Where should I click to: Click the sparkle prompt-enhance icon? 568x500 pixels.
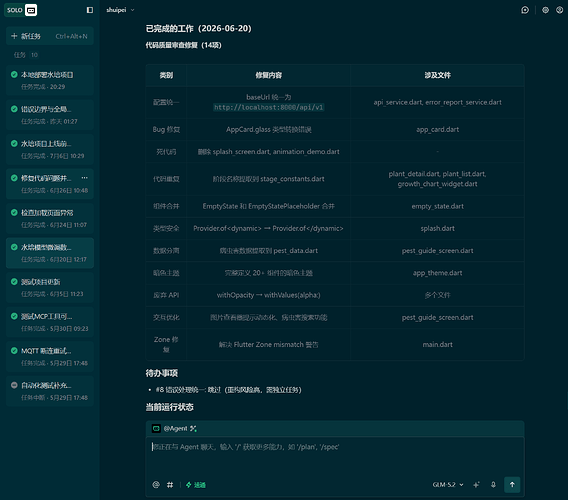pyautogui.click(x=476, y=484)
